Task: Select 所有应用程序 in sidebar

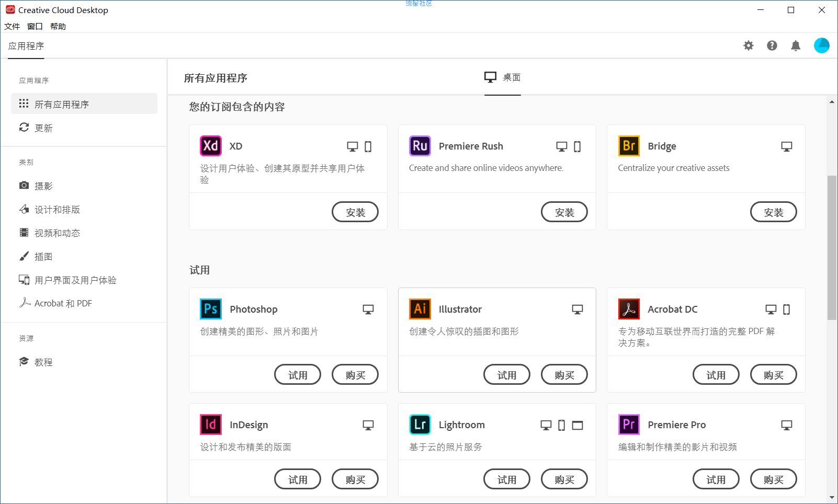Action: pos(84,104)
